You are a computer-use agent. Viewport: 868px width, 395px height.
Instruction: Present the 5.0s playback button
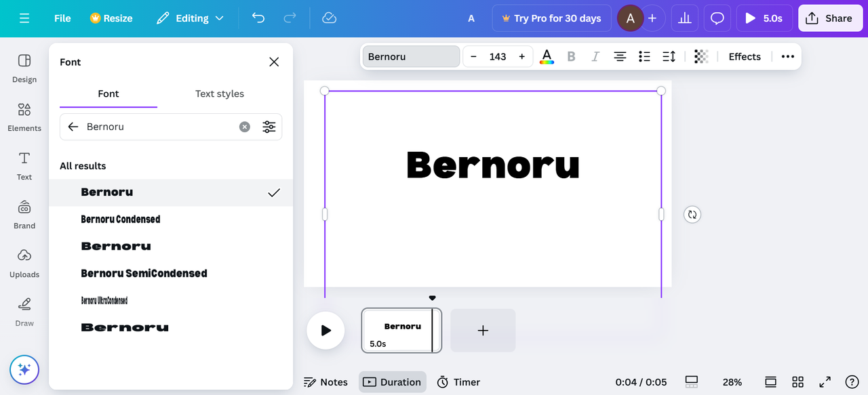764,18
